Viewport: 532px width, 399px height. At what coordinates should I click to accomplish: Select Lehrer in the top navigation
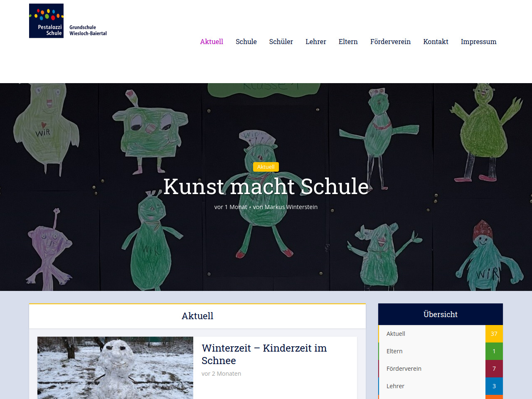click(x=315, y=42)
